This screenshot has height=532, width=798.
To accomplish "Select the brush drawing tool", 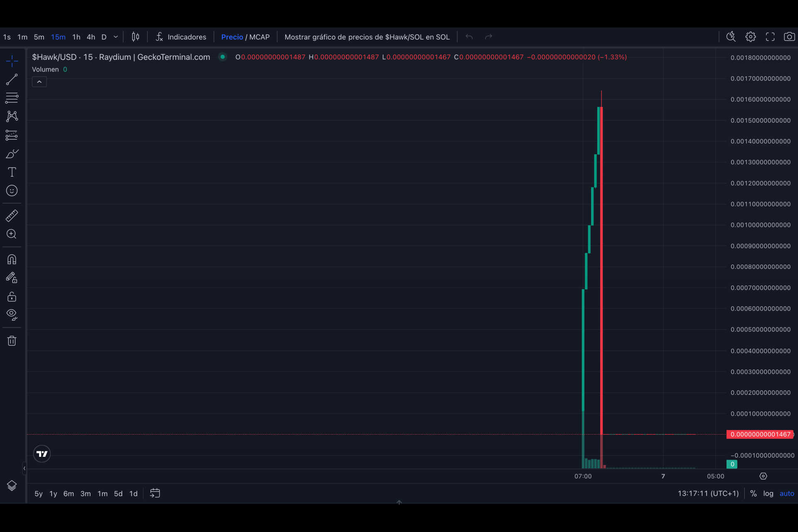I will point(12,154).
